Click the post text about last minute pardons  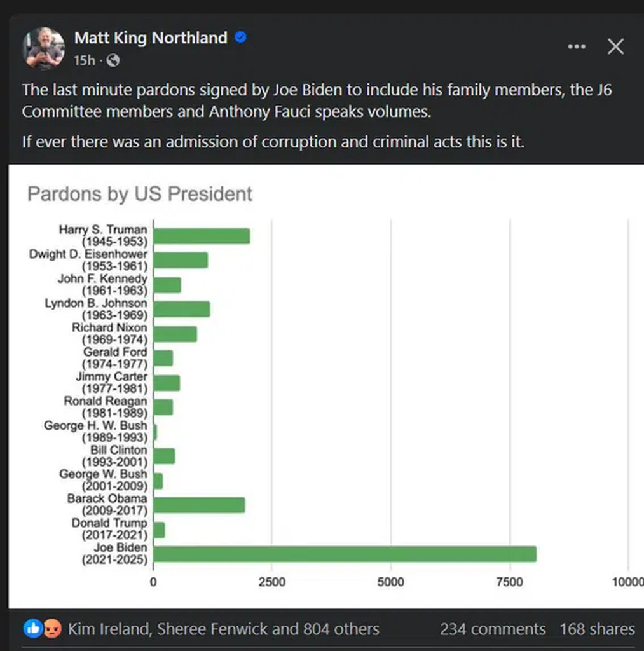(x=317, y=100)
